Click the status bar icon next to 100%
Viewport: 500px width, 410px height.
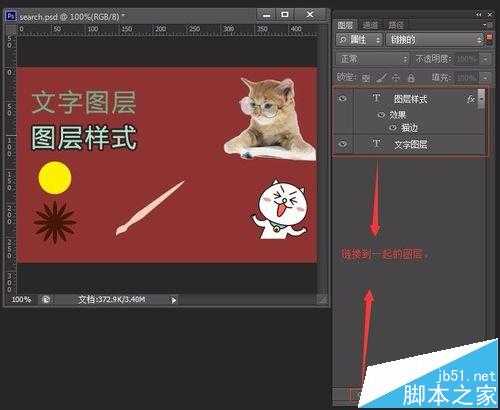click(x=46, y=299)
